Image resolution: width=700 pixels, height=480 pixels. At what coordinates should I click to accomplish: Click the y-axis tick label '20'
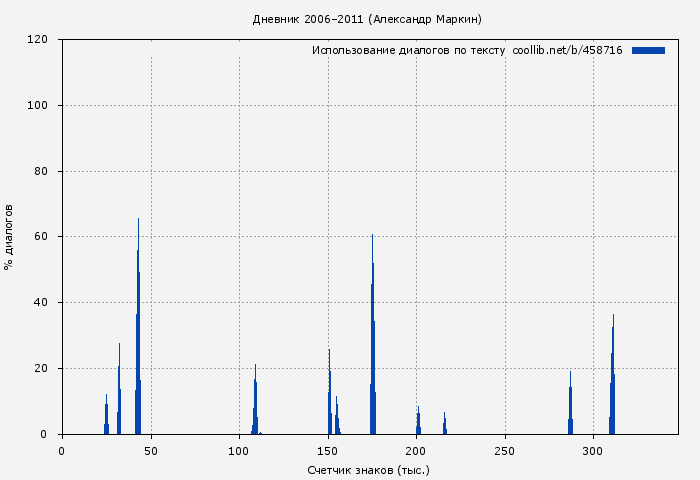pos(42,368)
